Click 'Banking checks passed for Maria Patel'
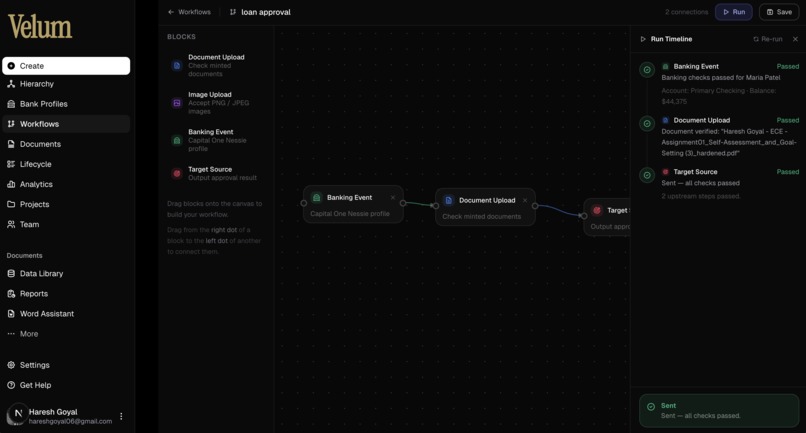Image resolution: width=806 pixels, height=433 pixels. [x=721, y=78]
